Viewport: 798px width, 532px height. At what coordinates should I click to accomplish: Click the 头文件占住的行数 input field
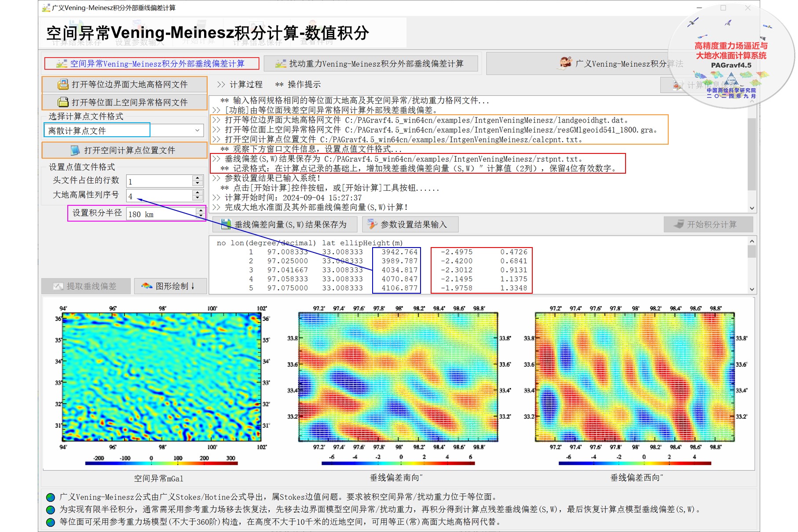click(159, 181)
